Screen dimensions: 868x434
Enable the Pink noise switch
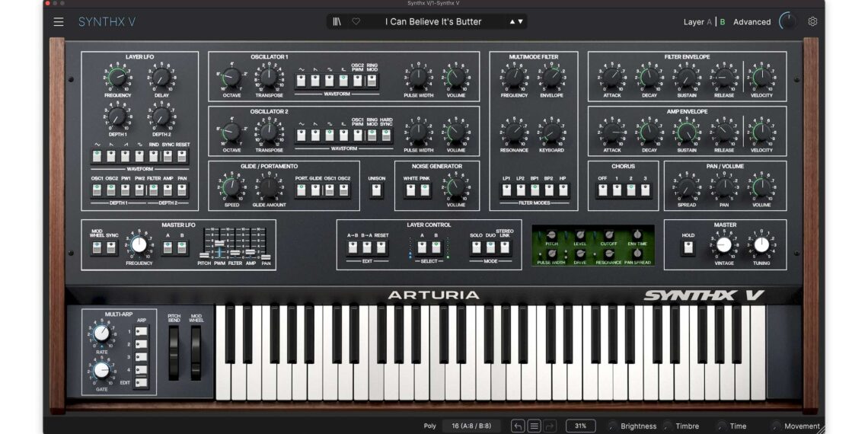(x=425, y=190)
